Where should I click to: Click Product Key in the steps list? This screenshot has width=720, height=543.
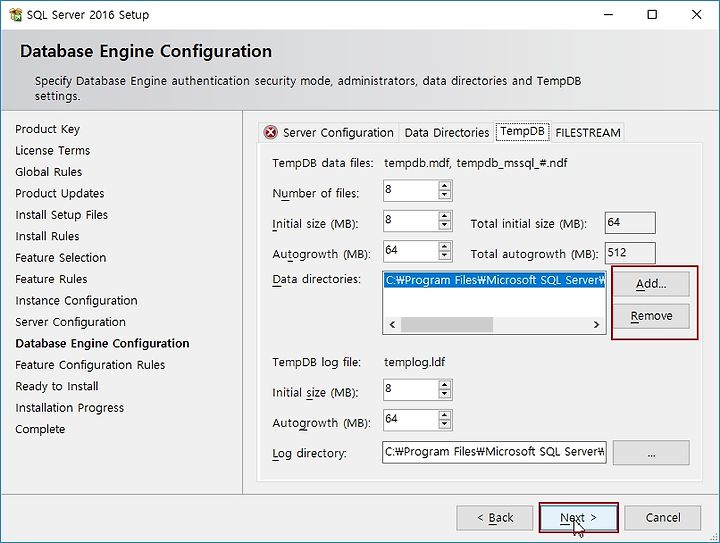coord(47,129)
